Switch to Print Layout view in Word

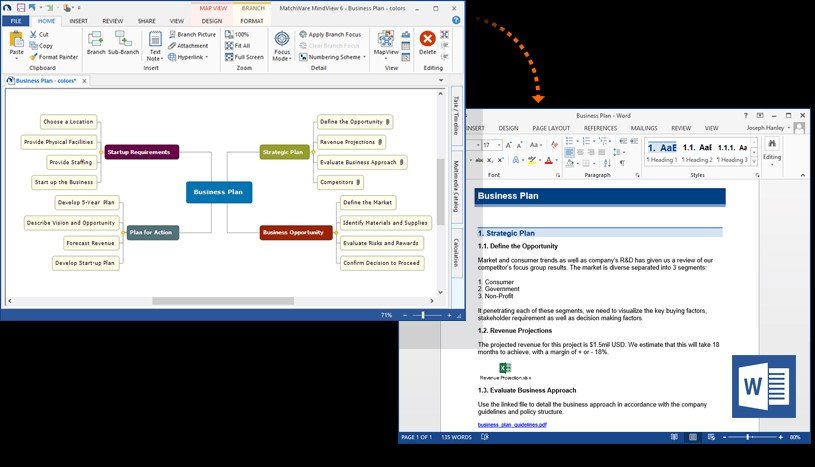pos(693,437)
